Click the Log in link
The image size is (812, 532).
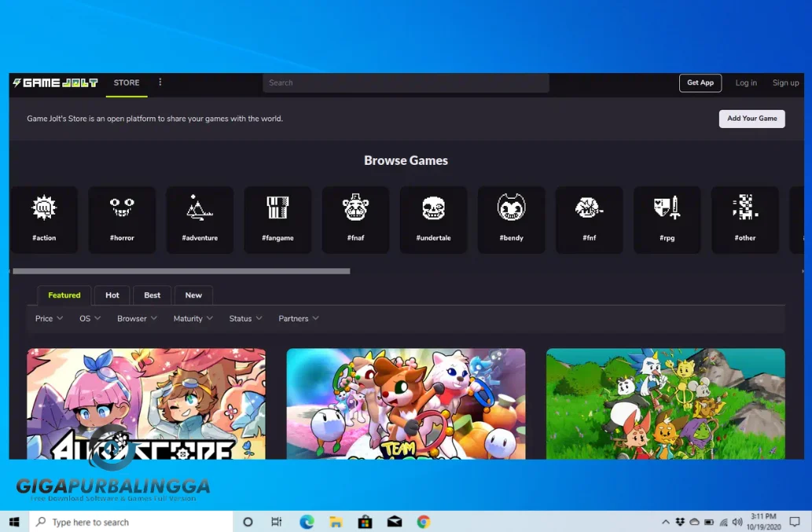pyautogui.click(x=746, y=83)
